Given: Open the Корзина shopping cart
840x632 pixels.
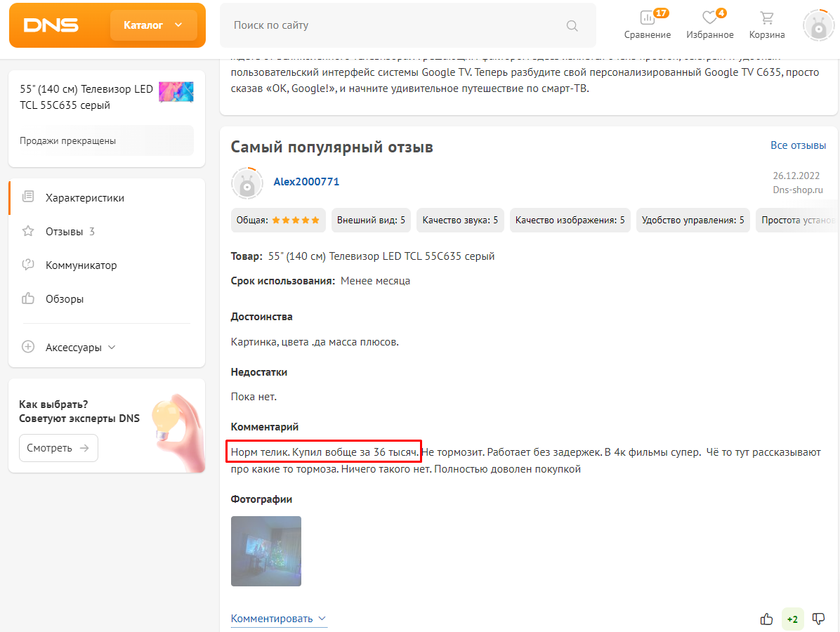Looking at the screenshot, I should tap(767, 25).
